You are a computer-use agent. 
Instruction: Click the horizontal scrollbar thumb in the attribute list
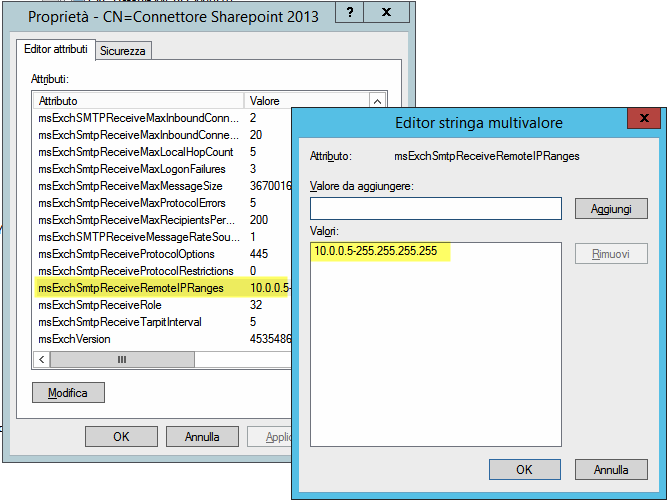(x=122, y=360)
